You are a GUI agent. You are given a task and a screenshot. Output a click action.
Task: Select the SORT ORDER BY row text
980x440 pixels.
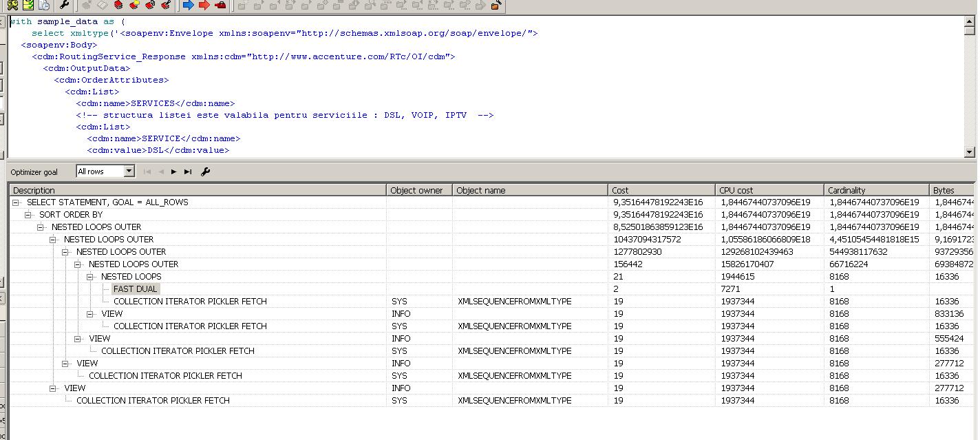click(71, 215)
